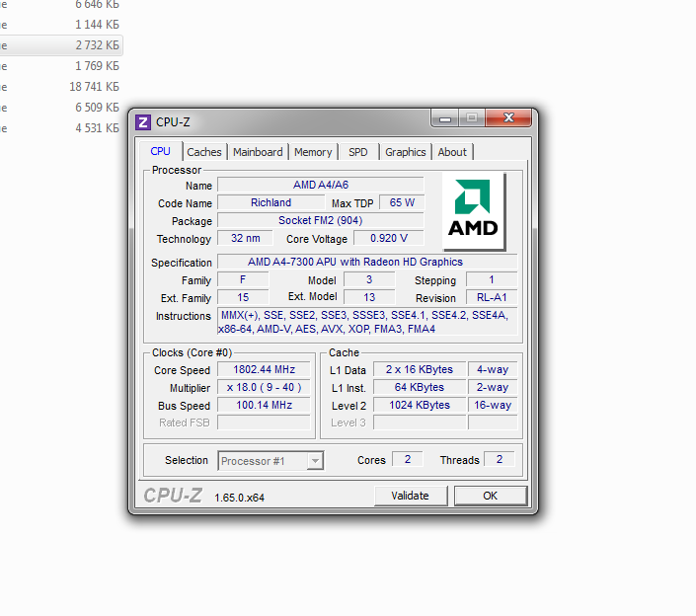Select the 2 732 КБ file row
Viewport: 696px width, 616px height.
click(x=61, y=45)
